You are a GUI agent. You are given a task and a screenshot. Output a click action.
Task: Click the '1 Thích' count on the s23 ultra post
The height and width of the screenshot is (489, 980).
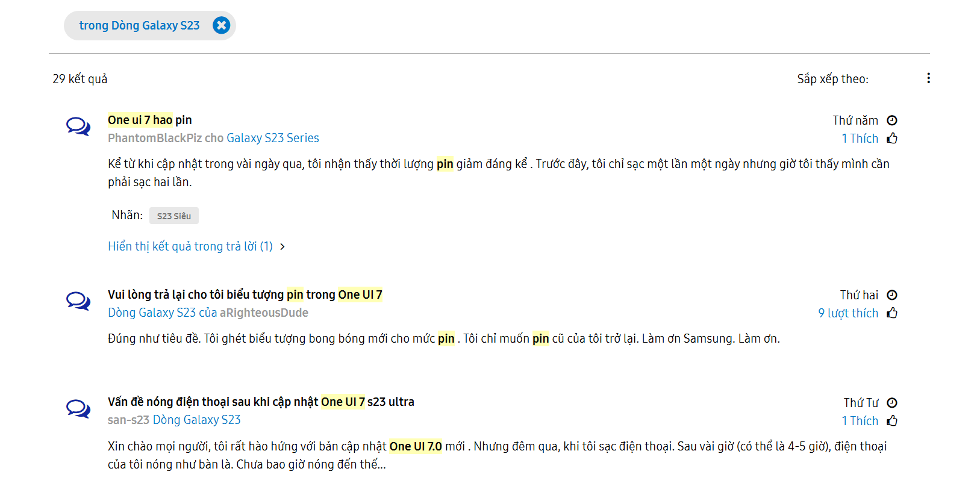click(860, 421)
